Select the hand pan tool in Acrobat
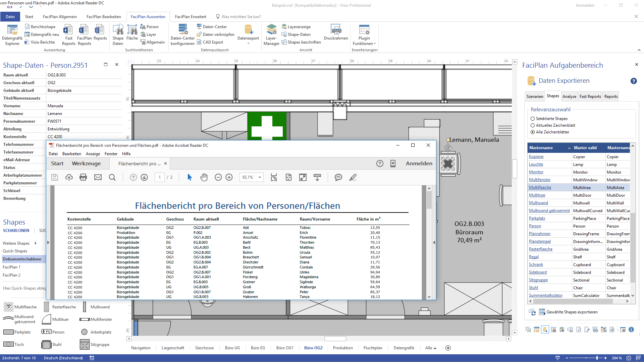The height and width of the screenshot is (362, 644). [204, 177]
